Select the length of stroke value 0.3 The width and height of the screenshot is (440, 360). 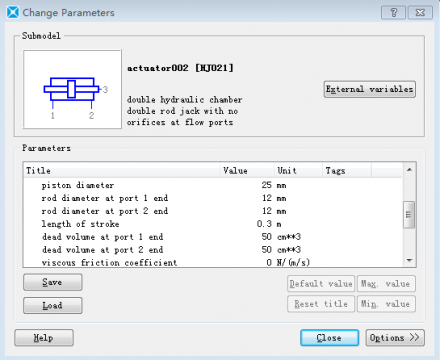(264, 224)
